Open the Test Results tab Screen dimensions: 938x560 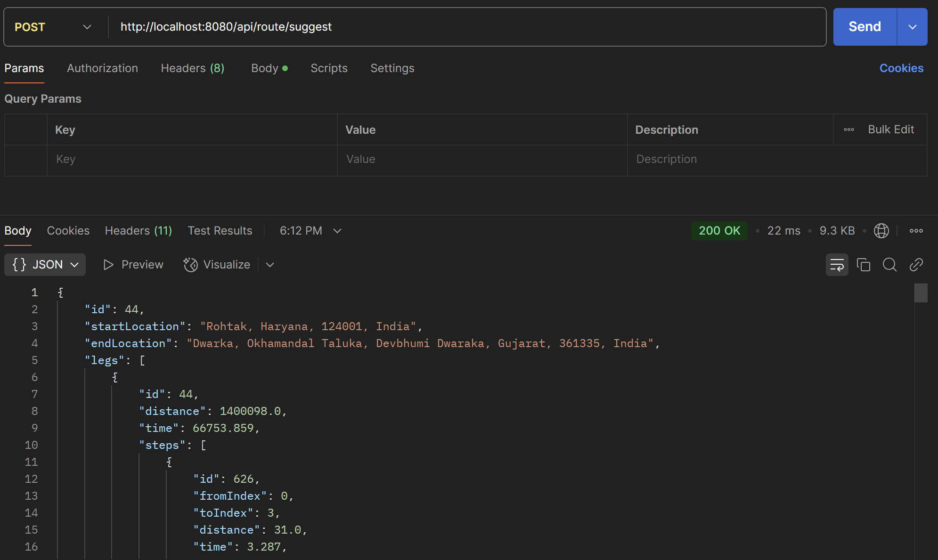220,231
